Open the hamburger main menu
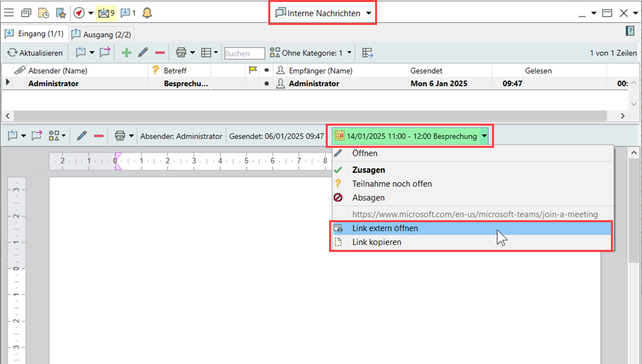 (x=9, y=13)
